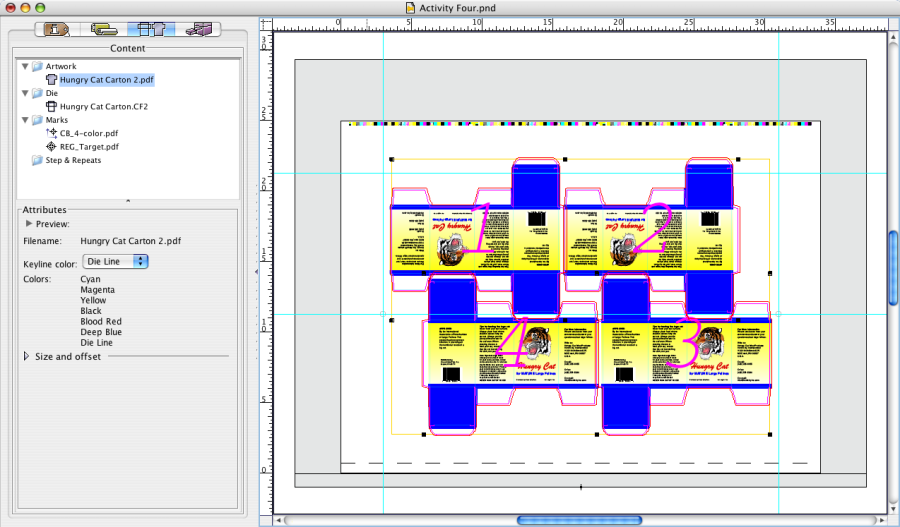This screenshot has width=900, height=527.
Task: Click the artwork icon beside Hungry Cat Carton 2.pdf
Action: [x=52, y=80]
